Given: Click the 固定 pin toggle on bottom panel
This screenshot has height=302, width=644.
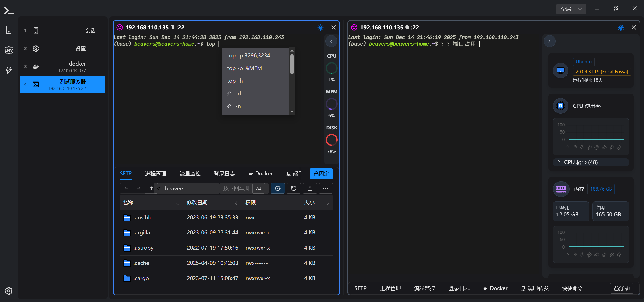Looking at the screenshot, I should tap(321, 174).
